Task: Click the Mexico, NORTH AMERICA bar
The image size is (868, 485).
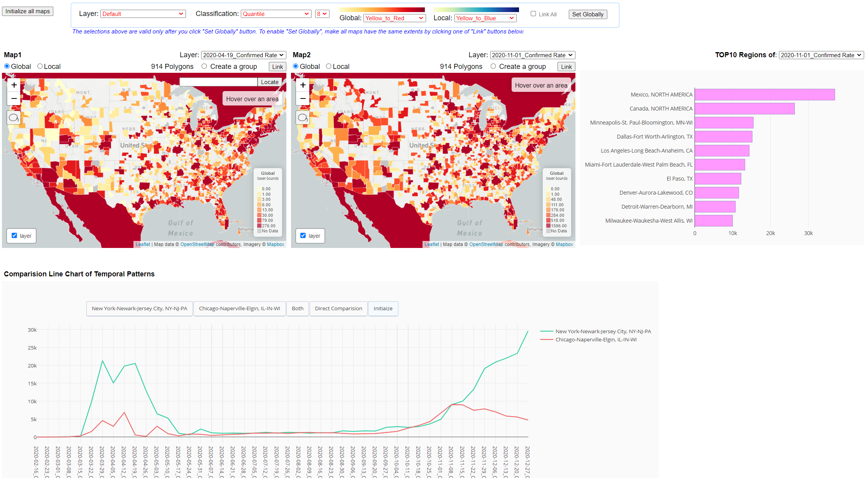Action: [x=765, y=95]
